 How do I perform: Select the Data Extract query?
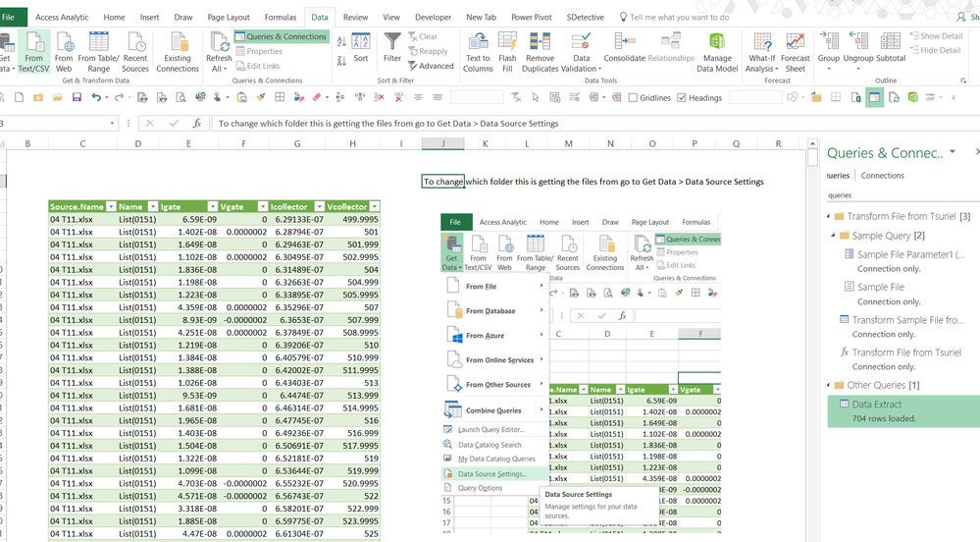coord(903,411)
